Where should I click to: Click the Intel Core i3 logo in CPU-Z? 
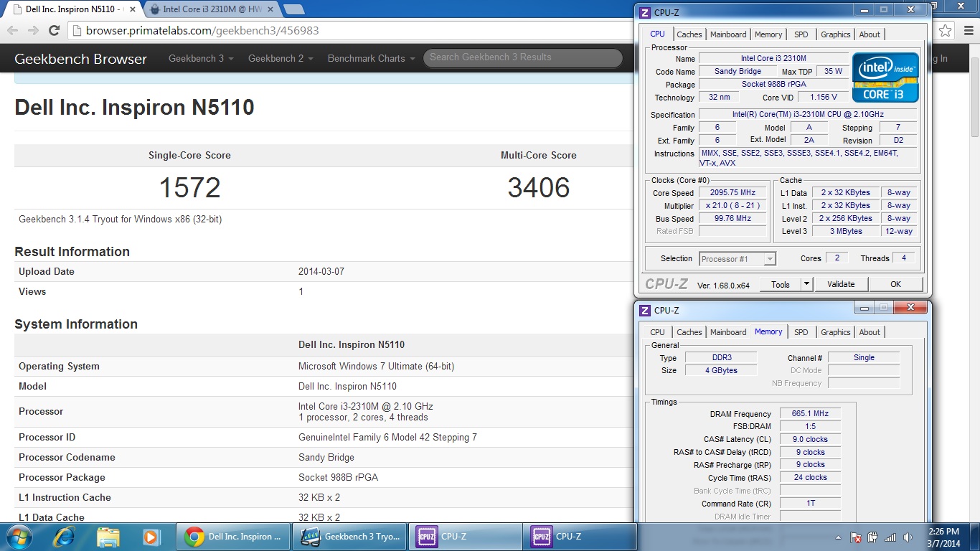[x=885, y=77]
